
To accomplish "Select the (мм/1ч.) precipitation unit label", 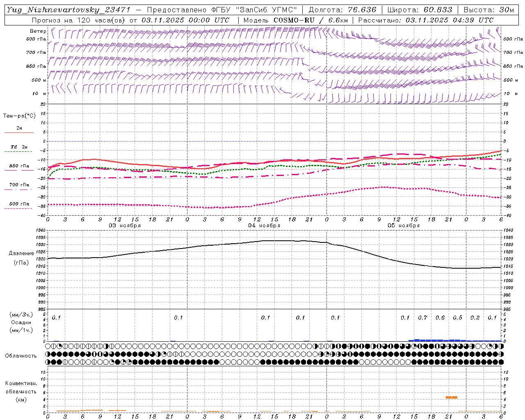I will pos(21,330).
